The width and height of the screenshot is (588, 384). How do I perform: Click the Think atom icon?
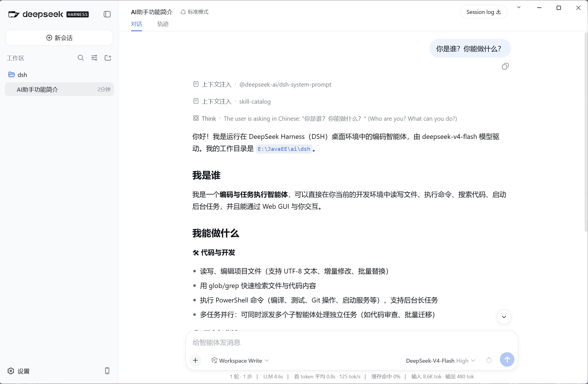[x=196, y=118]
